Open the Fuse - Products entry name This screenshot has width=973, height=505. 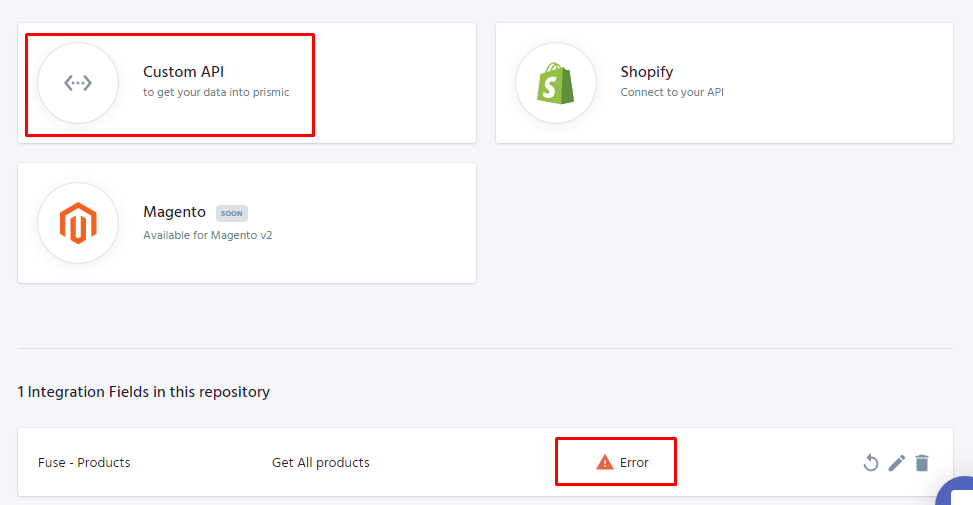point(84,462)
